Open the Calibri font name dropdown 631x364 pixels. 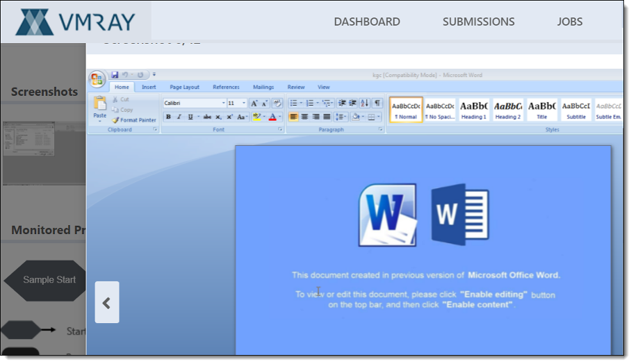pos(223,103)
